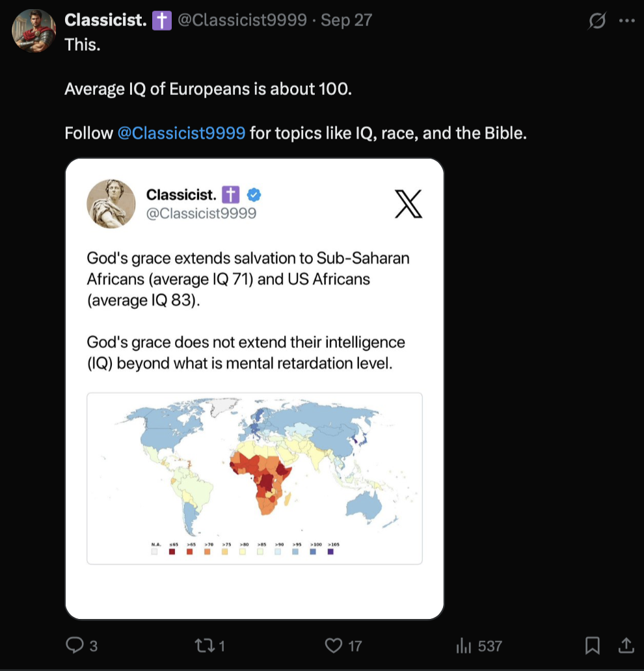Viewport: 644px width, 671px height.
Task: Open the three-dot more options menu
Action: [626, 21]
